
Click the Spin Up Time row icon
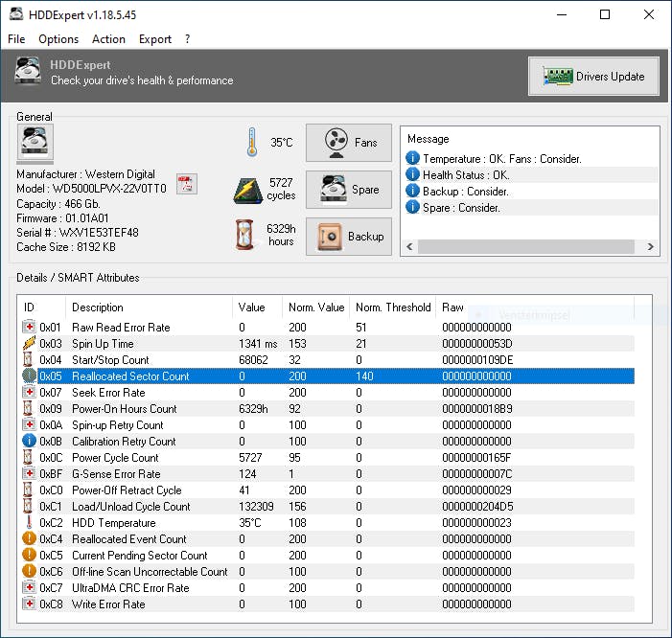pos(29,344)
